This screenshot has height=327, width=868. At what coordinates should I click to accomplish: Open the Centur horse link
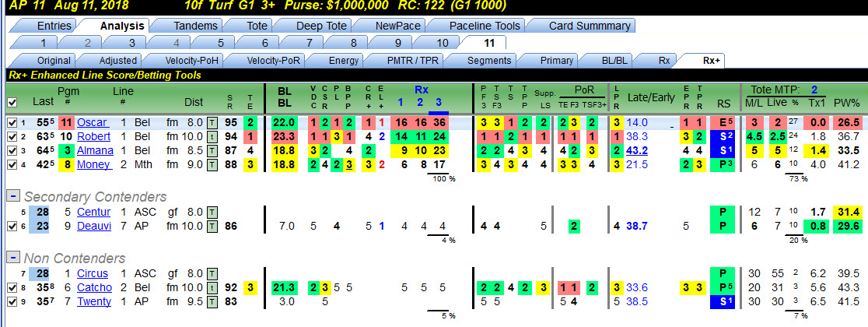click(93, 212)
